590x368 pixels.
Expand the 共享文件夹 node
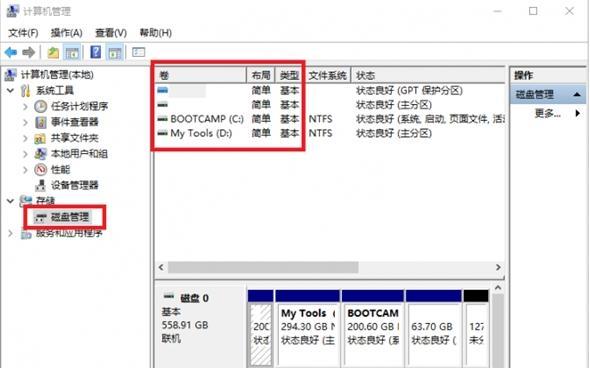tap(26, 138)
